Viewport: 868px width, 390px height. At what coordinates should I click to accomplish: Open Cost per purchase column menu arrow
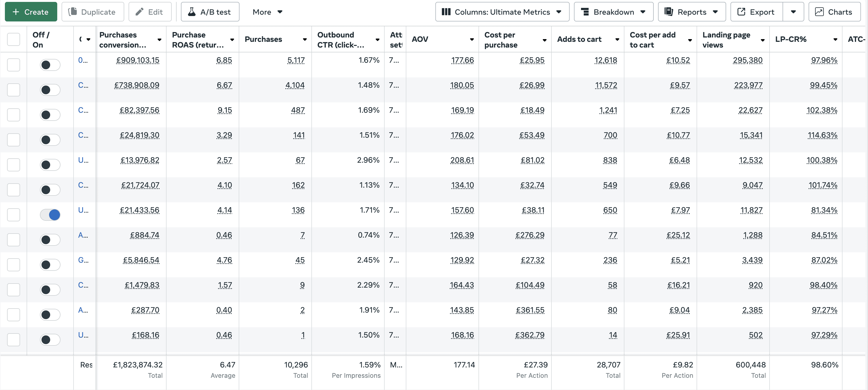click(x=544, y=40)
